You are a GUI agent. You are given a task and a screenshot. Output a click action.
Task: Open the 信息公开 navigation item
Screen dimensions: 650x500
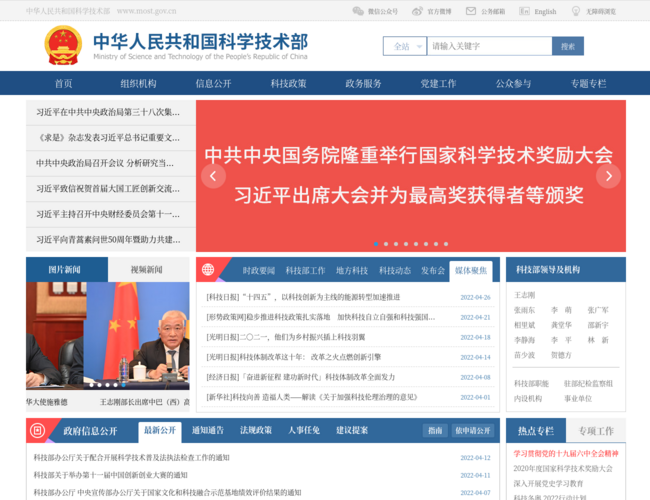[213, 83]
